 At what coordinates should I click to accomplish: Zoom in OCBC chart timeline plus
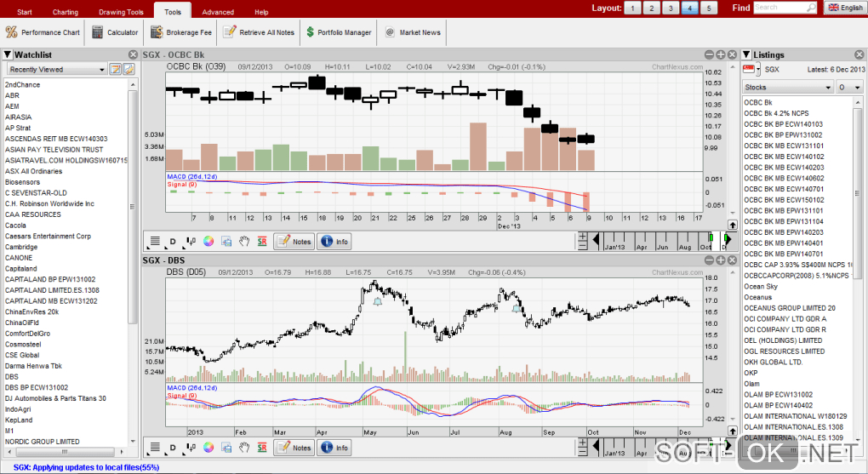(582, 237)
